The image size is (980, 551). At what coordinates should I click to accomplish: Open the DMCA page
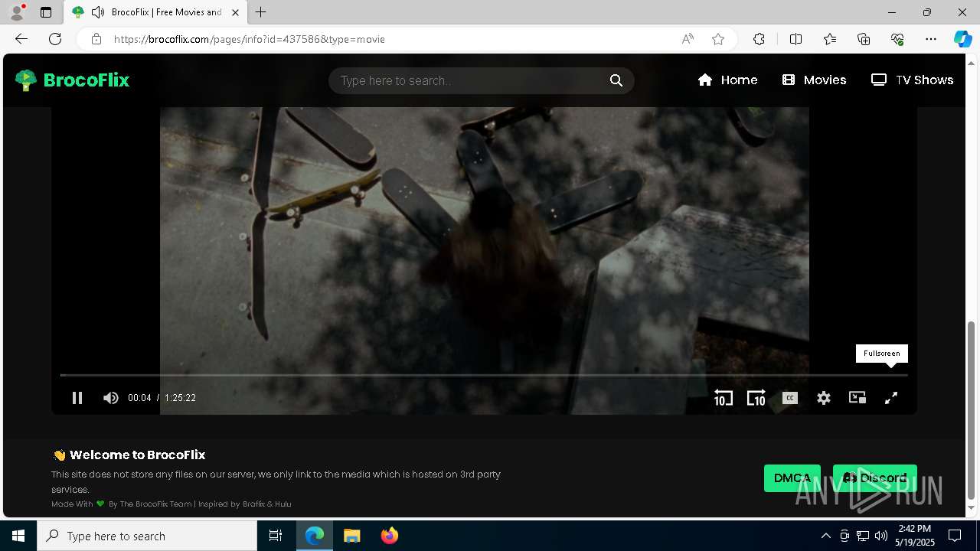792,478
